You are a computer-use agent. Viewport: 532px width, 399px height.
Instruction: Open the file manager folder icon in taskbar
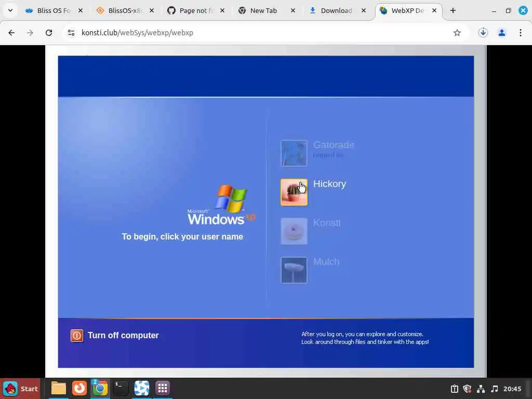[58, 389]
